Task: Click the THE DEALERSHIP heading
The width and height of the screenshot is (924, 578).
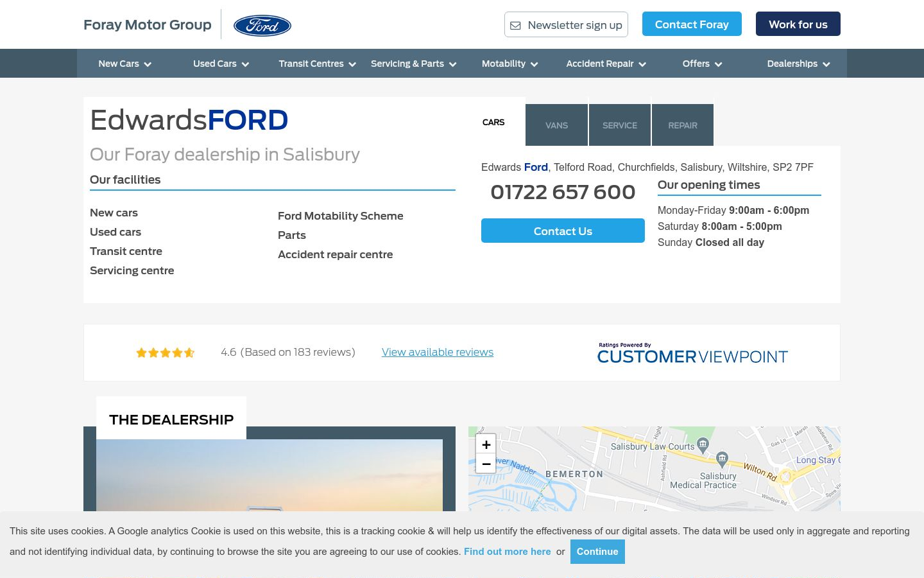Action: click(x=171, y=419)
